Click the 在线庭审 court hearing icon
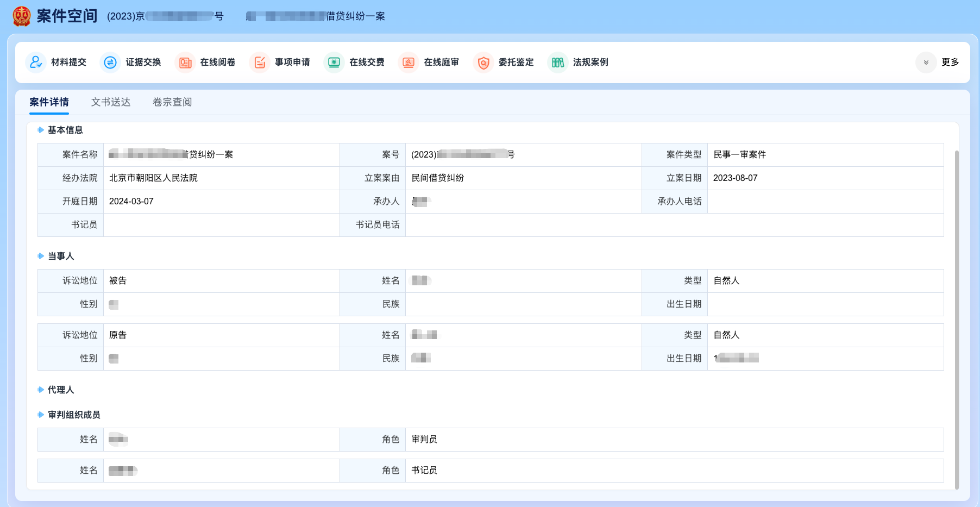 point(409,62)
